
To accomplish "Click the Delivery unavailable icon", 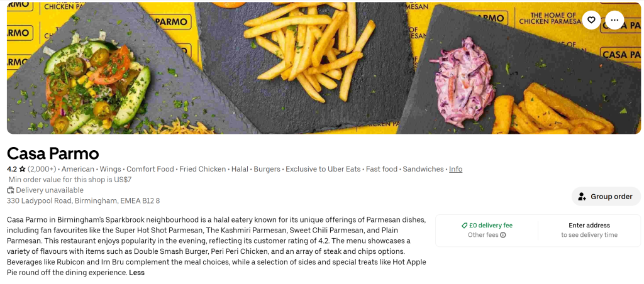I will click(11, 190).
